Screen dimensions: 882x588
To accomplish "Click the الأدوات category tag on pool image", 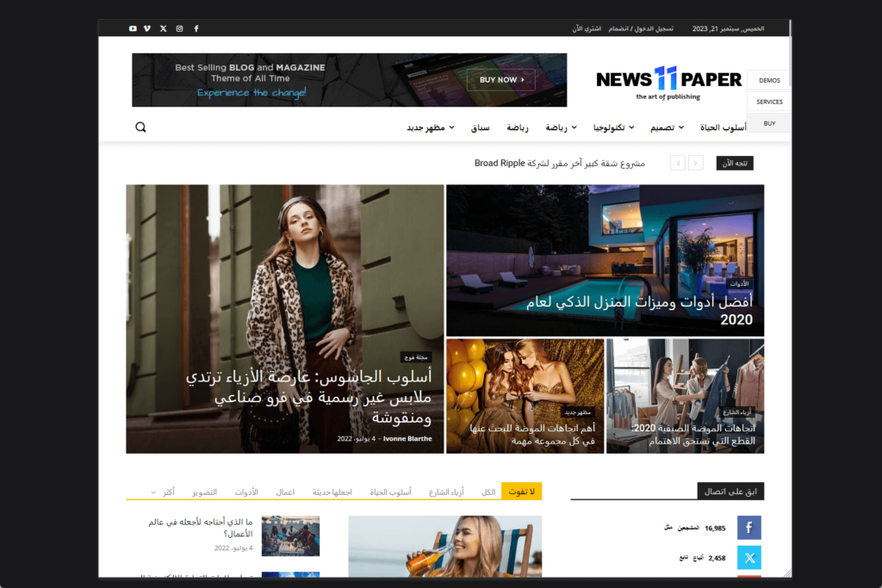I will [x=739, y=284].
